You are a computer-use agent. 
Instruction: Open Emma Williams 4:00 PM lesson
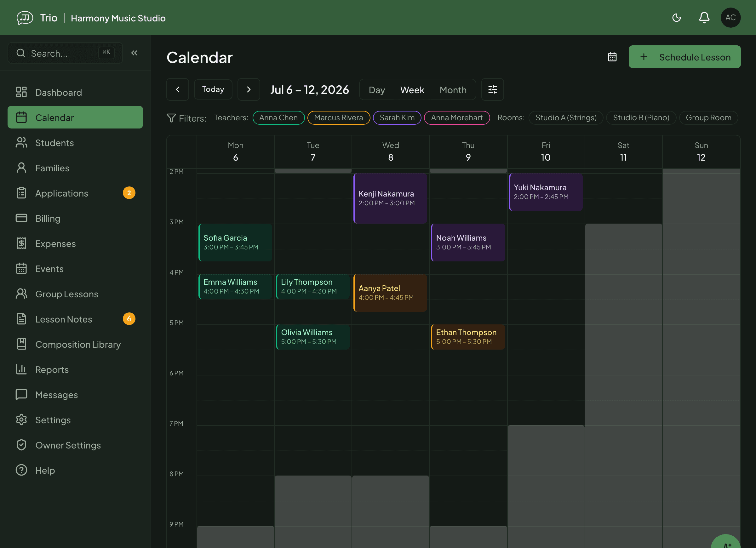235,287
